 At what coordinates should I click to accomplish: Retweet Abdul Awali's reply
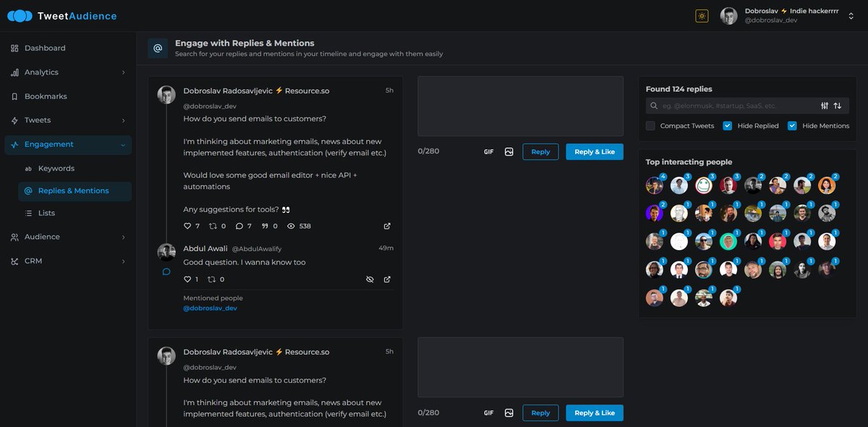coord(212,279)
